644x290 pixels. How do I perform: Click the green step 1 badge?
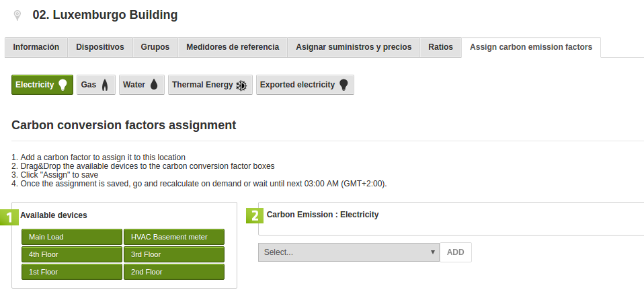(x=9, y=217)
